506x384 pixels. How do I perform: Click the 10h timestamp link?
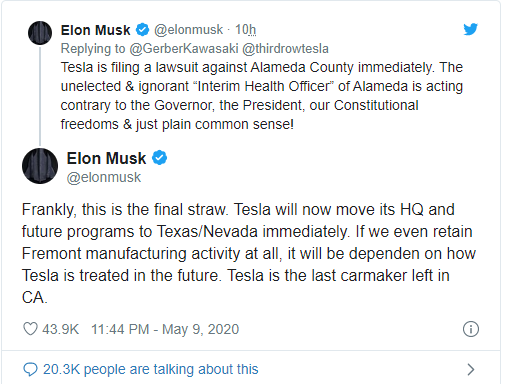click(x=246, y=30)
